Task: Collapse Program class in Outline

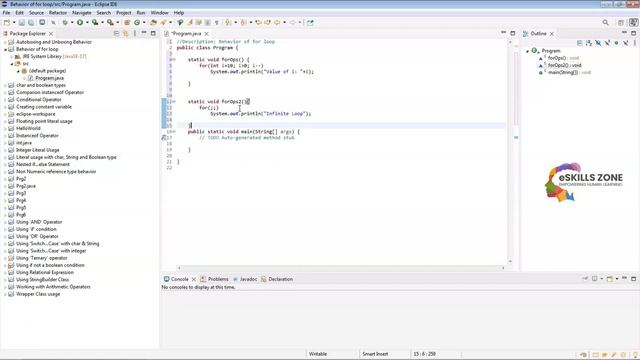Action: coord(527,51)
